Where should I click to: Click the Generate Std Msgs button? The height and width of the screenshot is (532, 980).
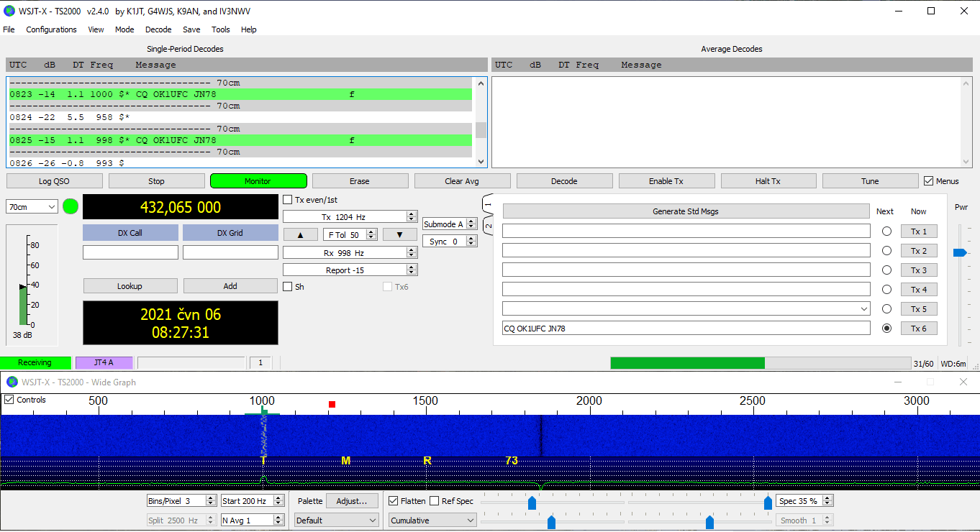point(685,211)
